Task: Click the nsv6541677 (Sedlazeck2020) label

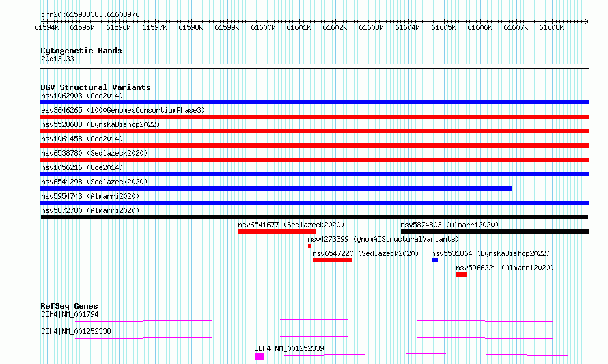Action: [291, 225]
